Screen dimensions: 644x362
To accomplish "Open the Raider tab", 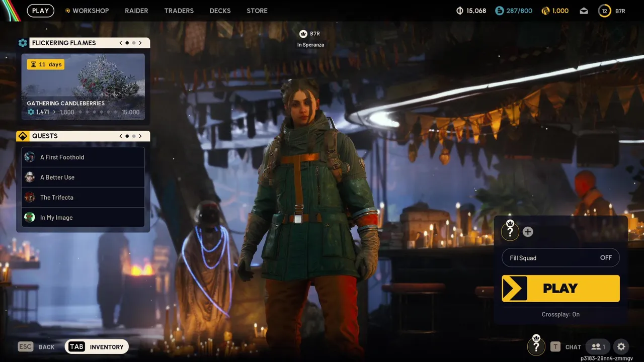I will point(136,11).
